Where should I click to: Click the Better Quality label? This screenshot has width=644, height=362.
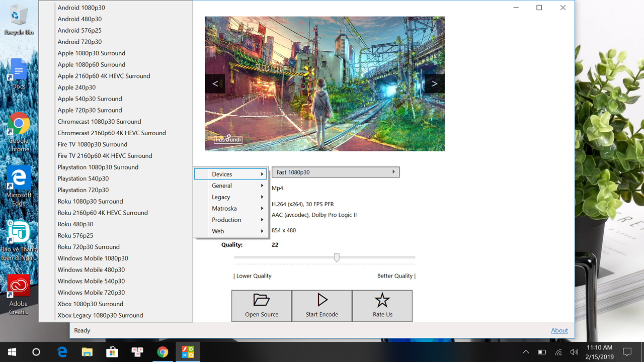coord(396,276)
